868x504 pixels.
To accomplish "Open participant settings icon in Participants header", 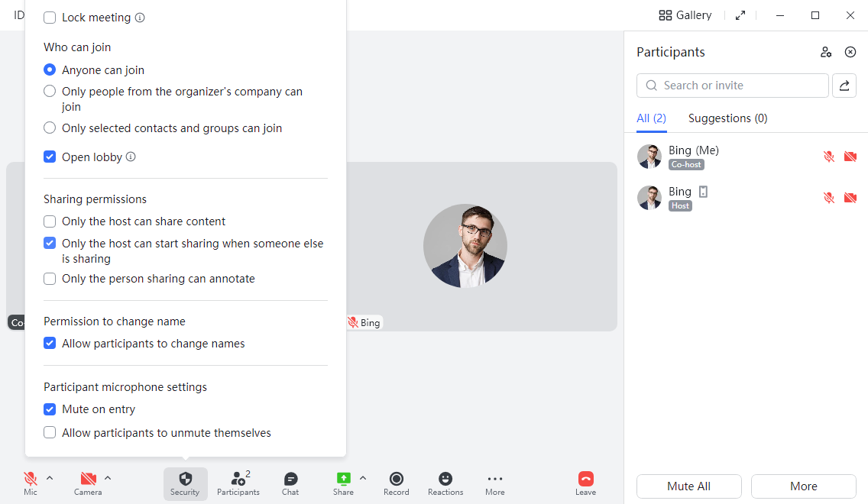I will (826, 52).
